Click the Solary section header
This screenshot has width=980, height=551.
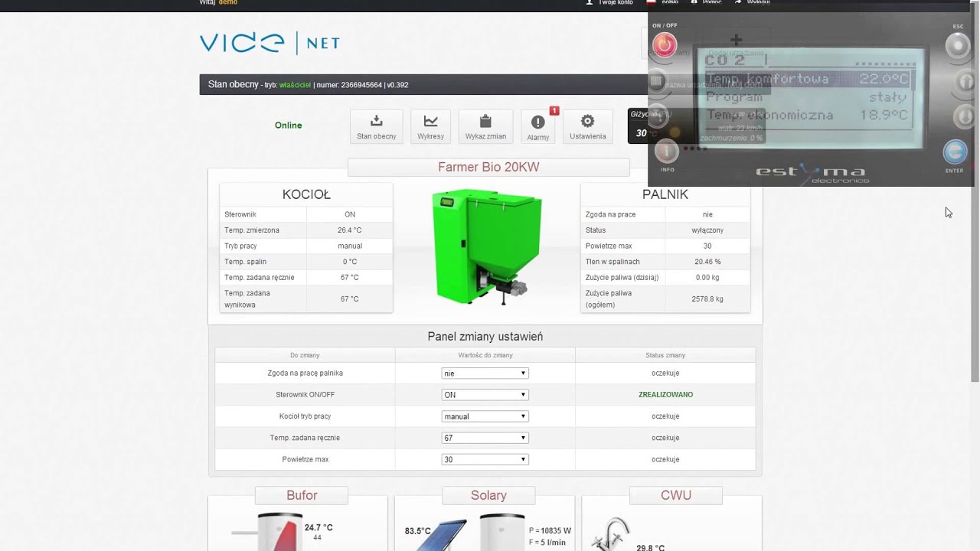pyautogui.click(x=488, y=495)
